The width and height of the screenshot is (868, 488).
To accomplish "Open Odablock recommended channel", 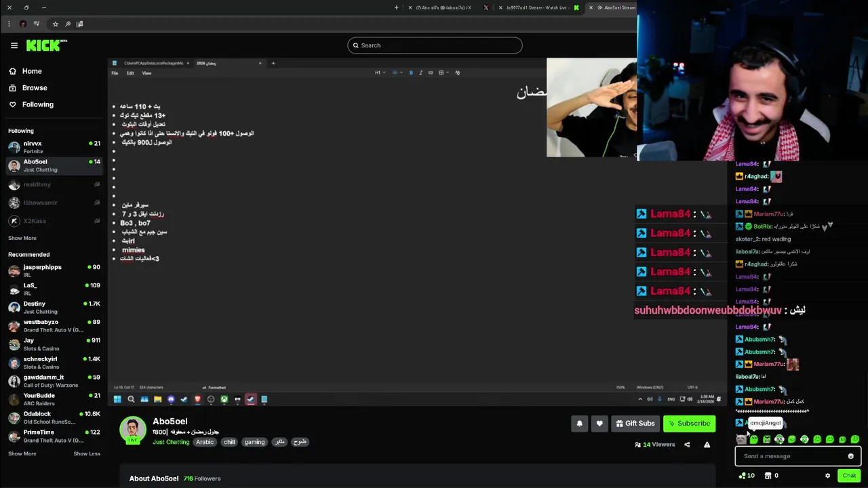I will (54, 417).
